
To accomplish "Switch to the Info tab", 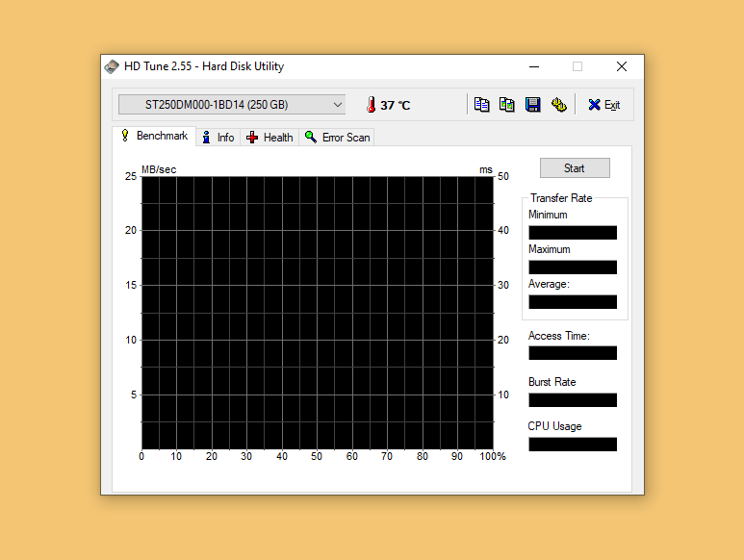I will click(218, 138).
